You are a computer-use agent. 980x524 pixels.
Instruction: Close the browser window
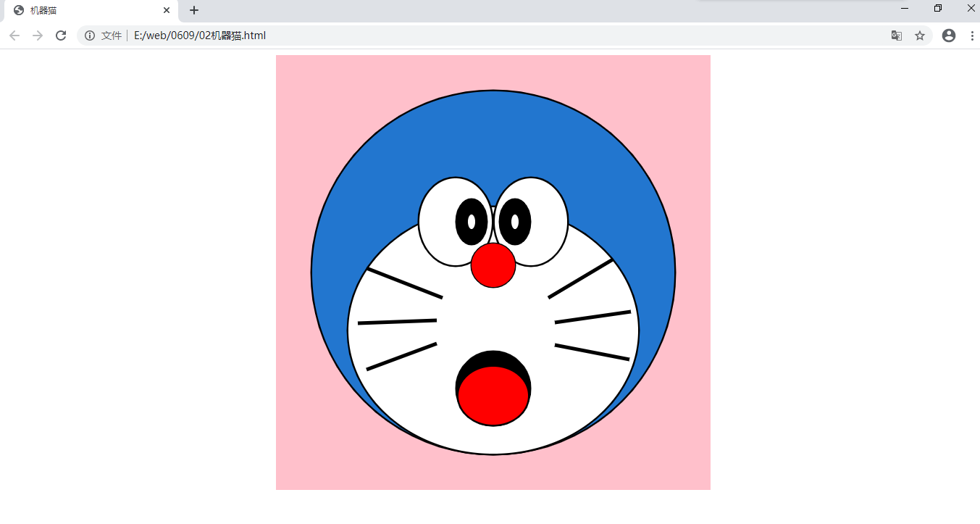[x=971, y=8]
